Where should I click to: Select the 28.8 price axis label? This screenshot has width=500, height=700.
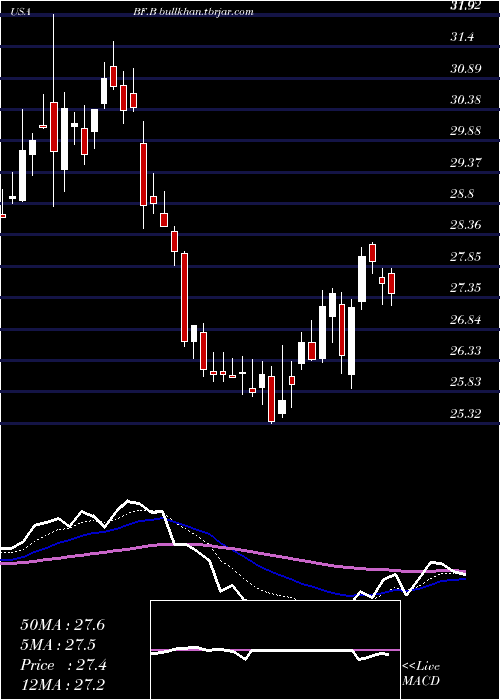click(462, 194)
